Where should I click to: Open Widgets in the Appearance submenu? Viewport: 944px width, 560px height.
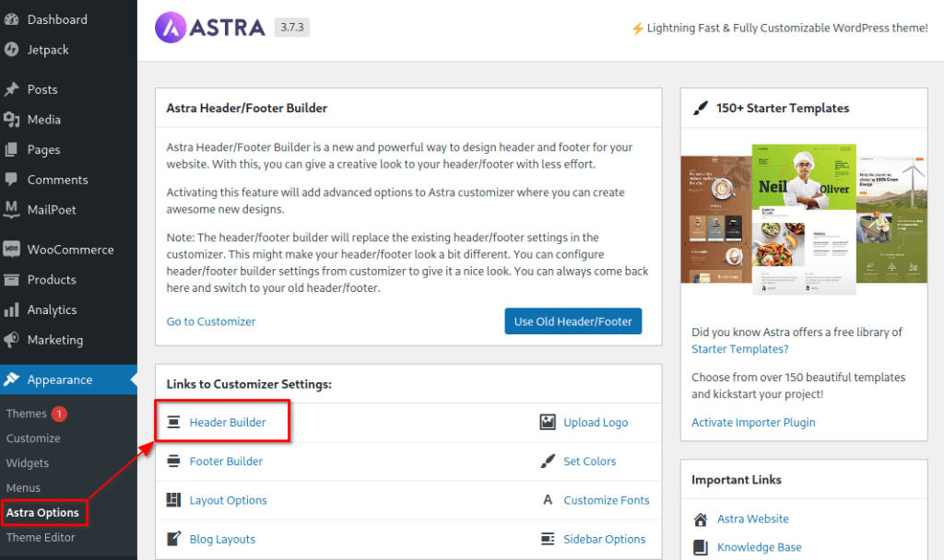pyautogui.click(x=27, y=462)
